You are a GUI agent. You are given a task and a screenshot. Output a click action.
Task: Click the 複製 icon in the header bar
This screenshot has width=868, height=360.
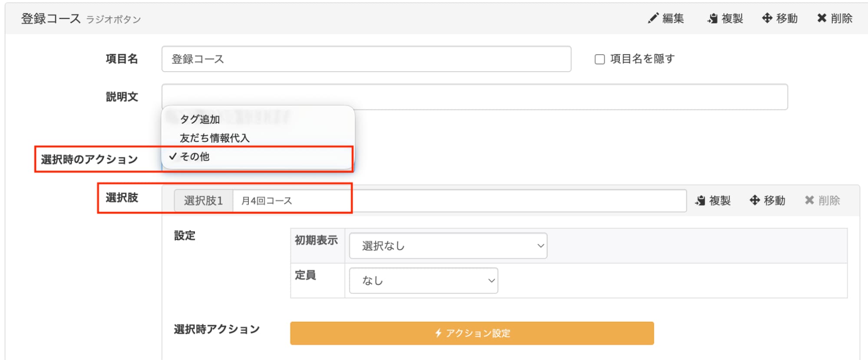[x=712, y=18]
